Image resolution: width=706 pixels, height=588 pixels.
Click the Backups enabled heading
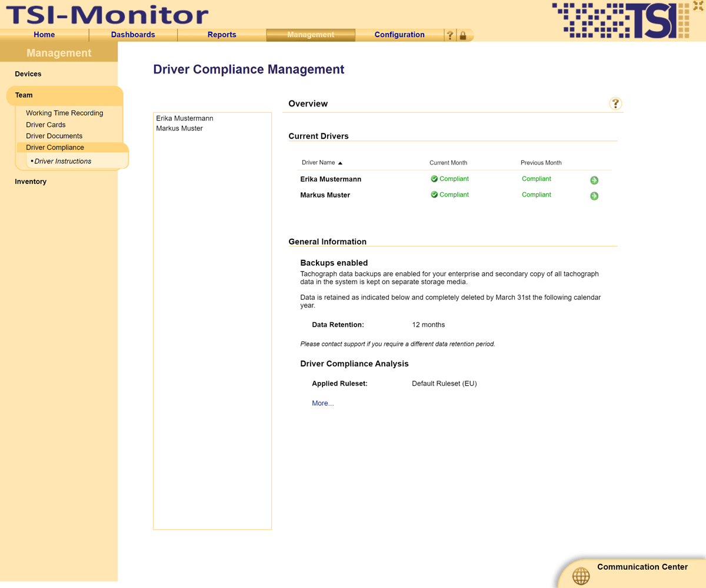tap(334, 263)
